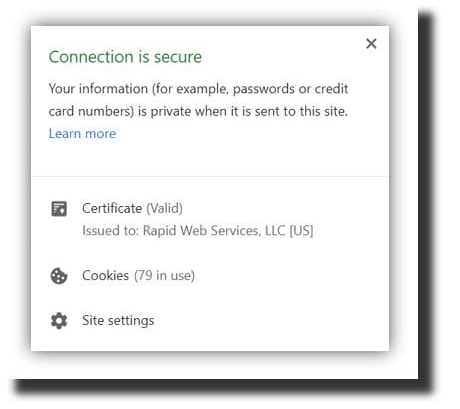Screen dimensions: 460x409
Task: Click the (Valid) certificate status text
Action: point(164,209)
